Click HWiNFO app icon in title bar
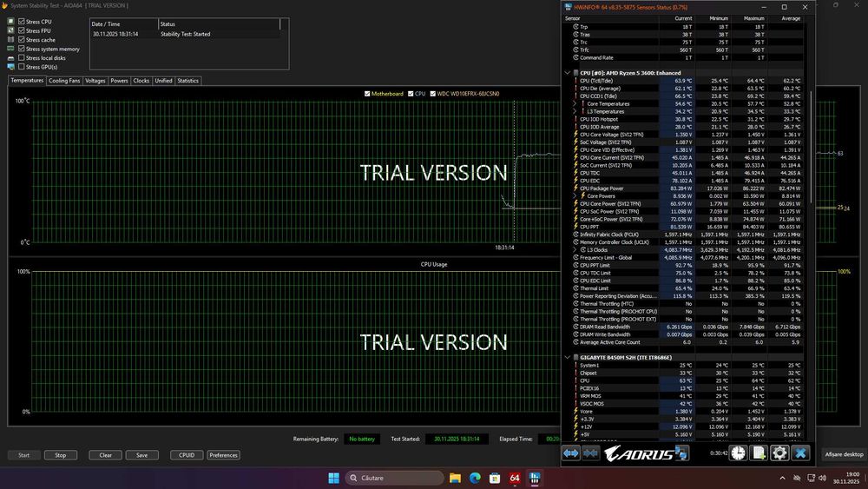Screen dimensions: 868x489 coord(568,7)
